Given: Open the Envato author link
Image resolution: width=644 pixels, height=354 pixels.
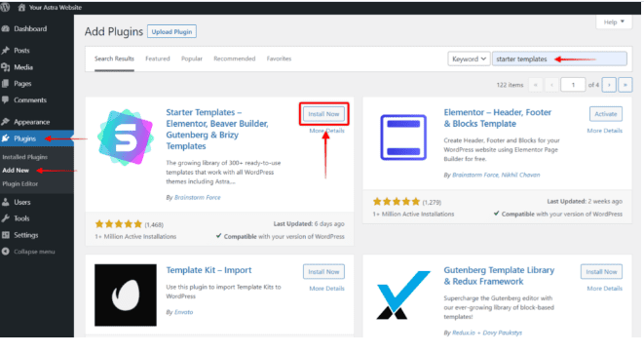Looking at the screenshot, I should tap(183, 312).
